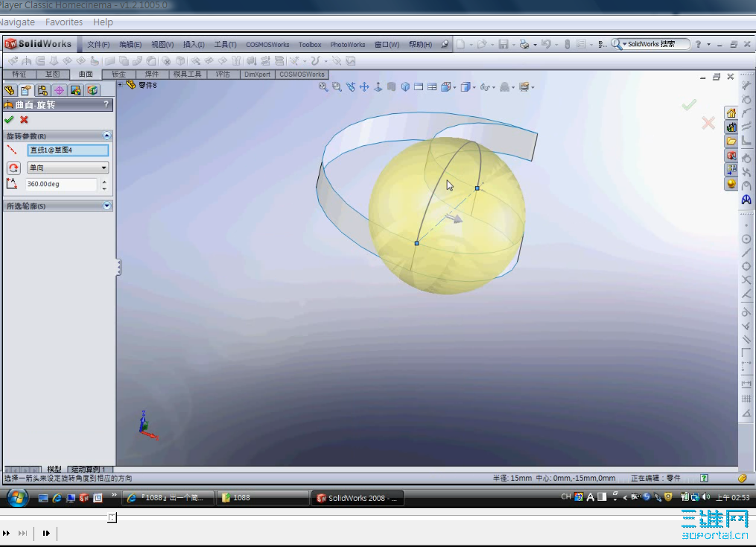Collapse 旋转参数(R) section

click(x=107, y=136)
